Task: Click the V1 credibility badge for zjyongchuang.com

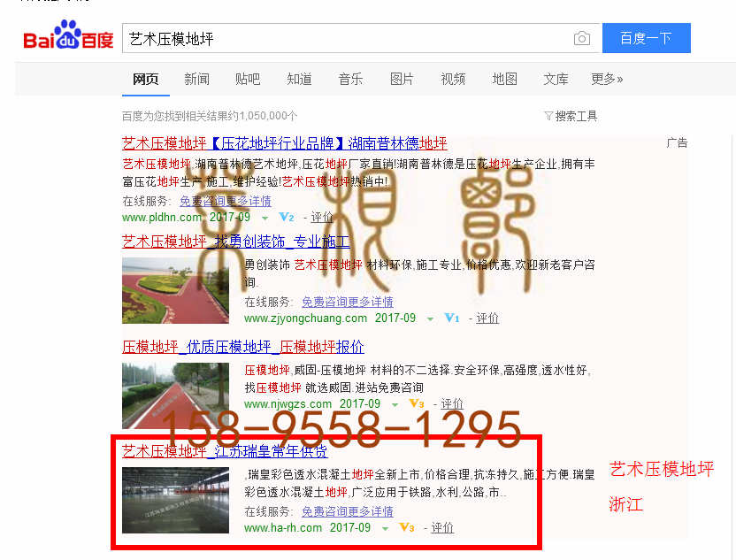Action: click(451, 318)
